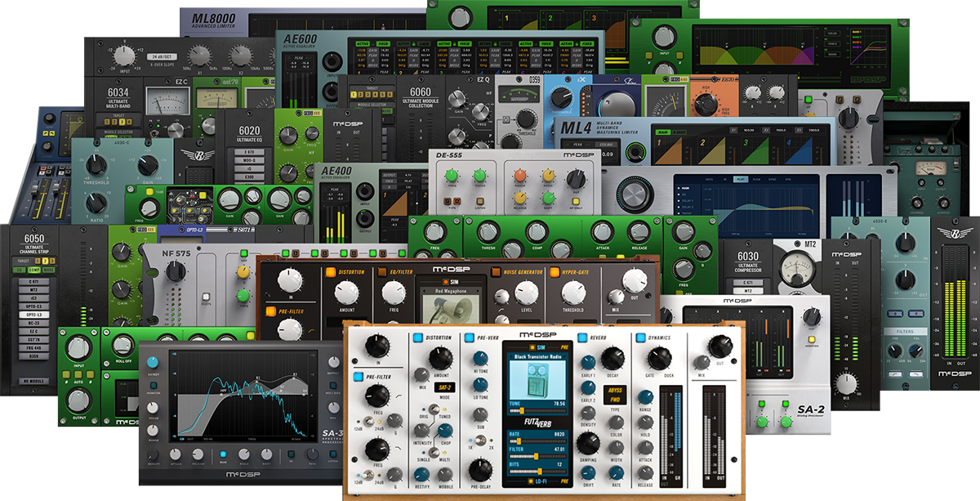This screenshot has width=980, height=501.
Task: Click FutzVerb Decay knob
Action: point(612,360)
